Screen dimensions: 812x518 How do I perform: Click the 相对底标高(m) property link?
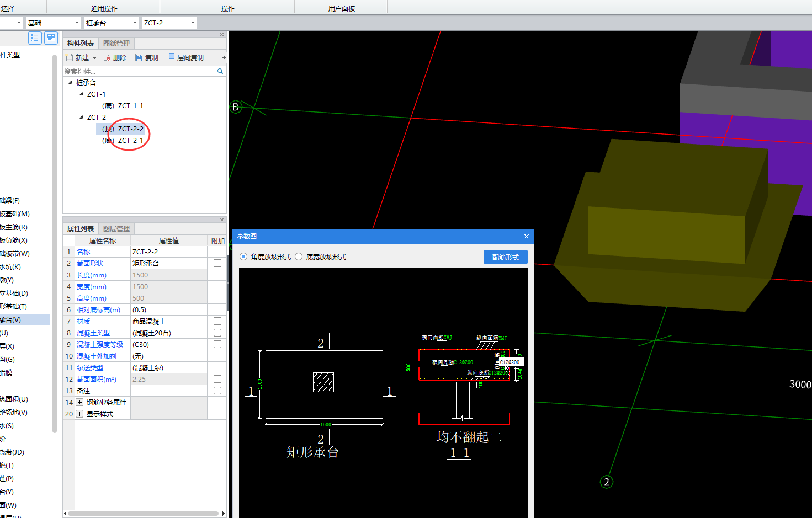click(98, 309)
